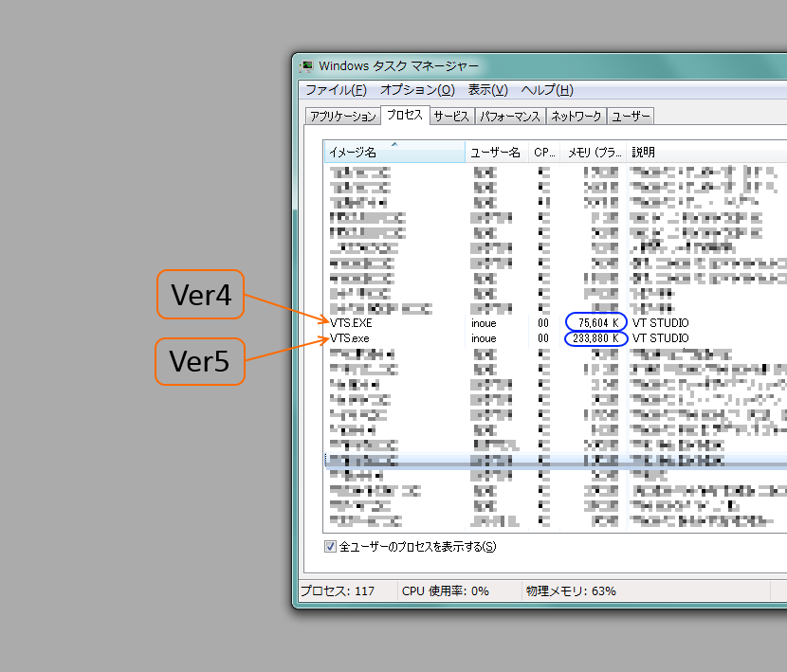
Task: Switch to the アプリケーション tab
Action: (x=342, y=117)
